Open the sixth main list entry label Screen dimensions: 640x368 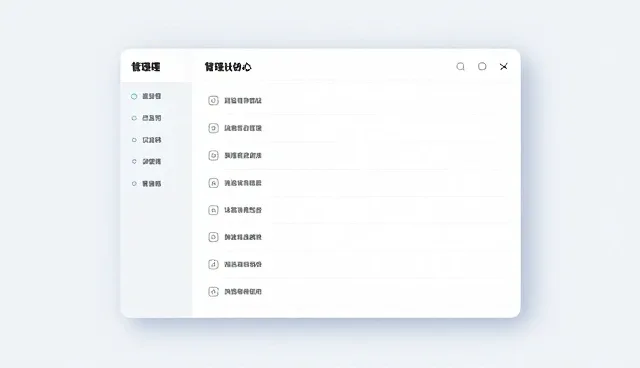click(x=243, y=237)
